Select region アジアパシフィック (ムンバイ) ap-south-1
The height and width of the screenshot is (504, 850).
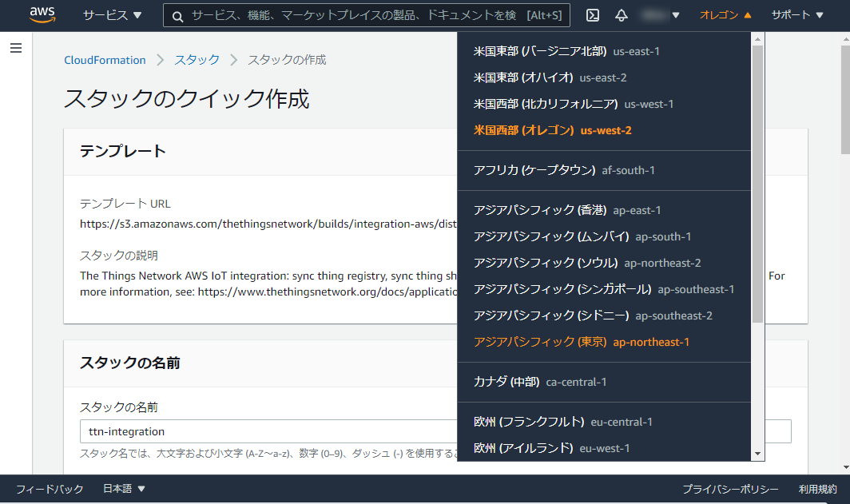tap(604, 236)
